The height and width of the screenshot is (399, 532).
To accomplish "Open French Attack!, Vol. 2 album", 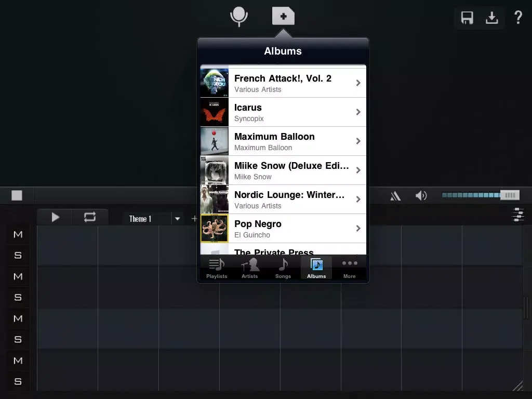I will [283, 83].
